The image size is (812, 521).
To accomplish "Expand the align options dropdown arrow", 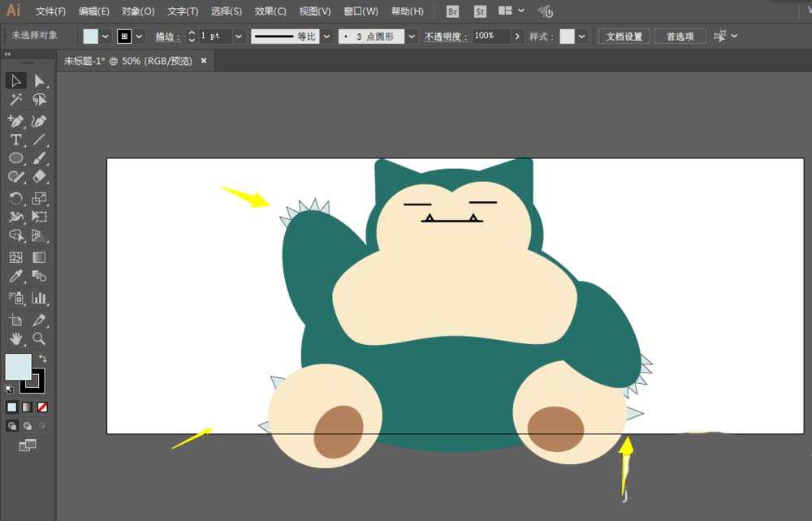I will (734, 36).
